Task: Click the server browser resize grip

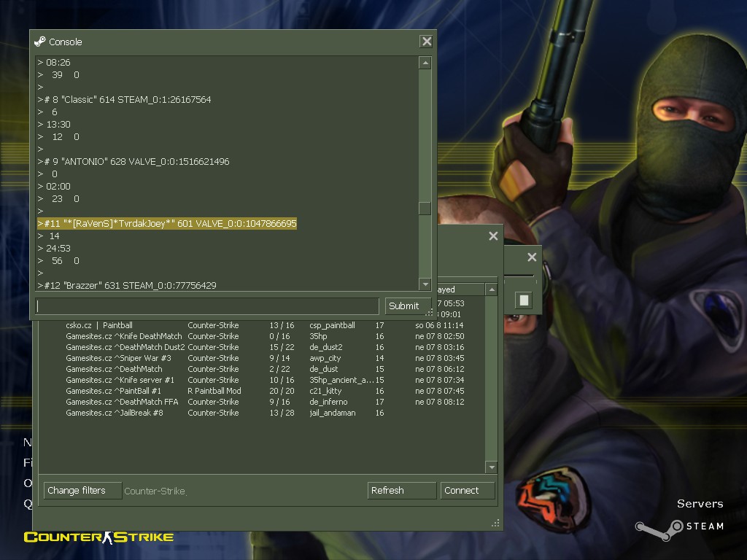Action: 495,523
